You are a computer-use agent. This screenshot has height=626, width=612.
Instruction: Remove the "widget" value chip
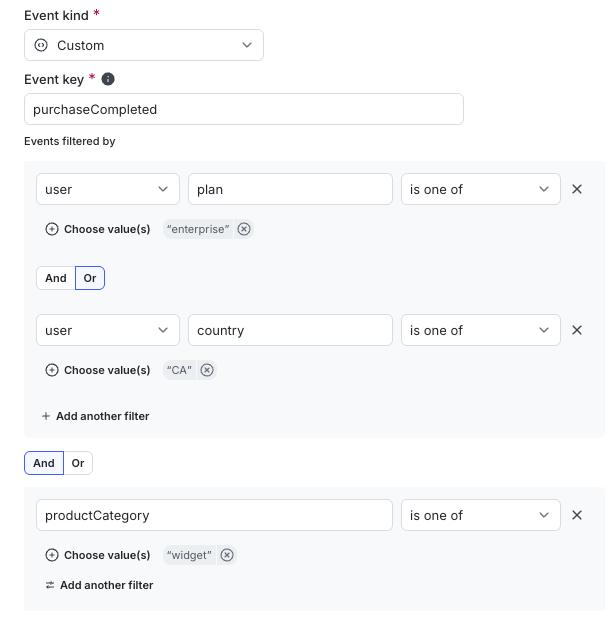tap(227, 555)
